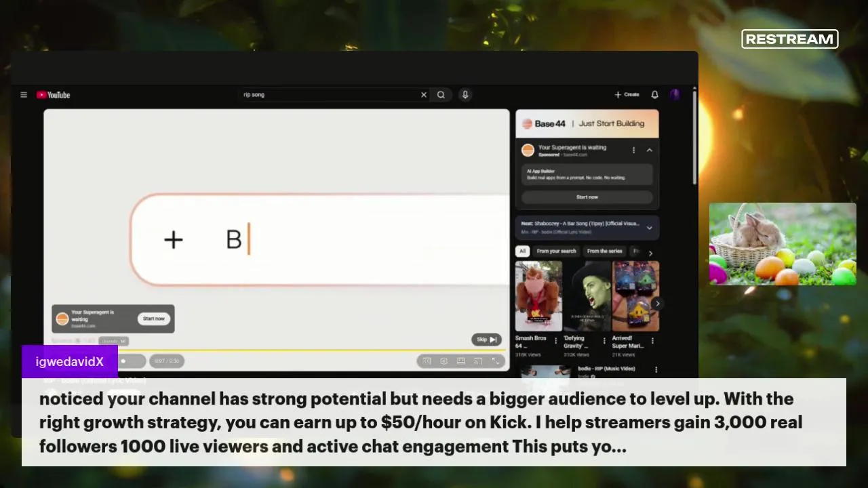Open the 'bodie - RIP (Music Video)' title
Image resolution: width=868 pixels, height=488 pixels.
pyautogui.click(x=606, y=369)
